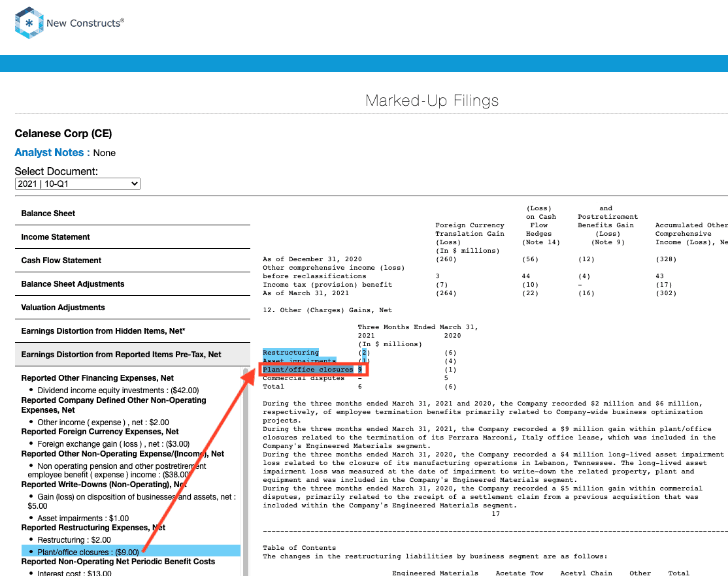Select Non operating pension benefit income item
This screenshot has width=728, height=576.
[117, 470]
